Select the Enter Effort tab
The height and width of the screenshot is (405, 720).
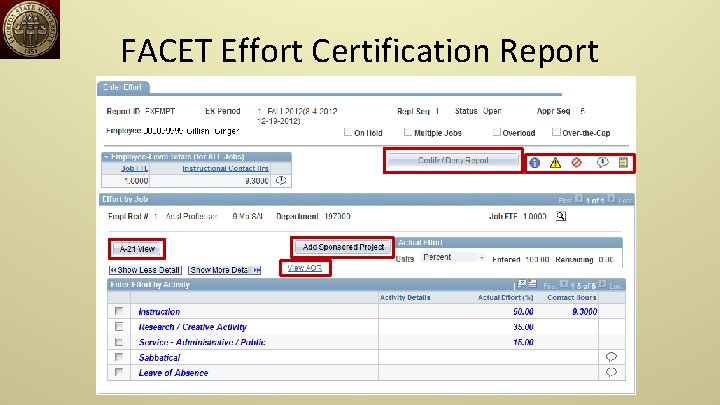(x=123, y=87)
